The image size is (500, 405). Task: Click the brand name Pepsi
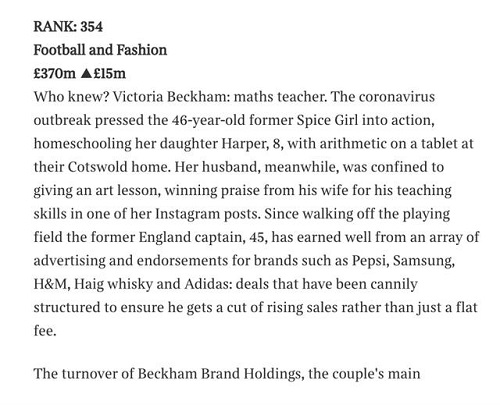coord(369,261)
